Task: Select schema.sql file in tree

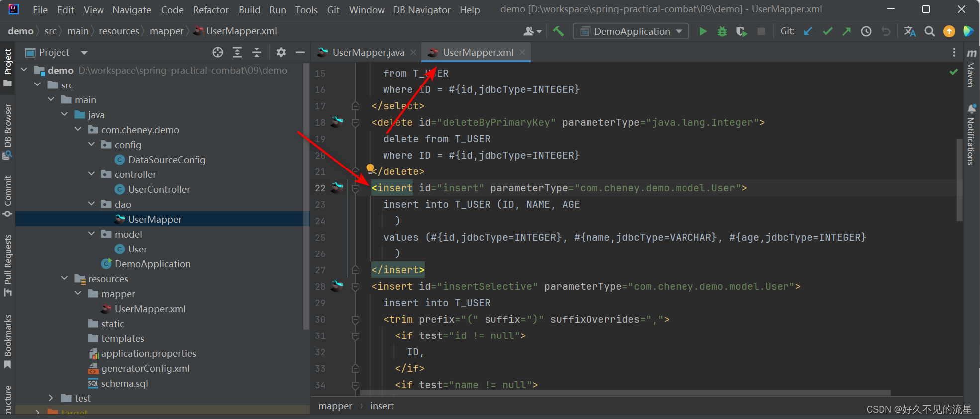Action: tap(124, 383)
